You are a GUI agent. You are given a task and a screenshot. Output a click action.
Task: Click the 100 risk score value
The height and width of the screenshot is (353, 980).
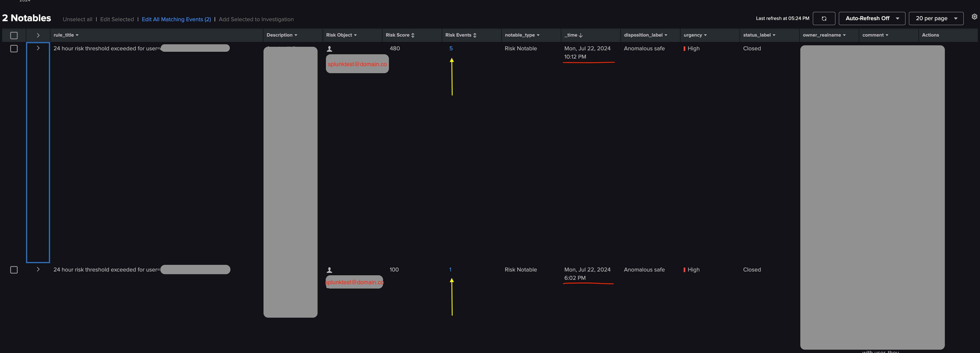tap(394, 269)
